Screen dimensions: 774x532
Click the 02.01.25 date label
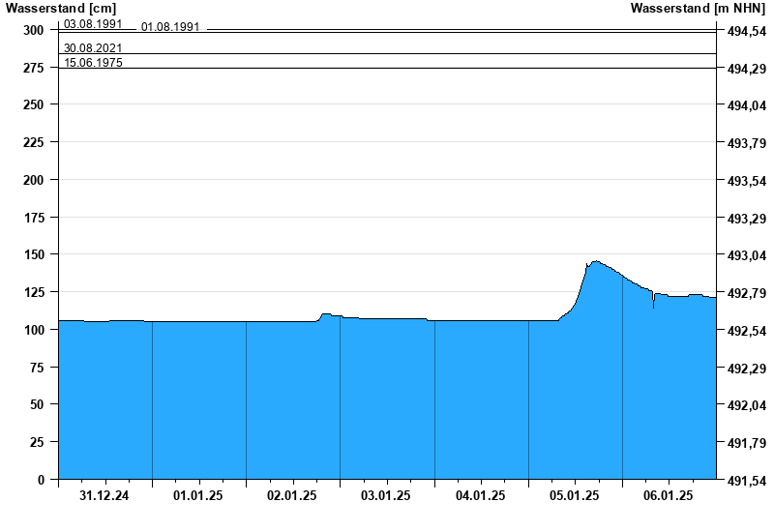pyautogui.click(x=292, y=495)
